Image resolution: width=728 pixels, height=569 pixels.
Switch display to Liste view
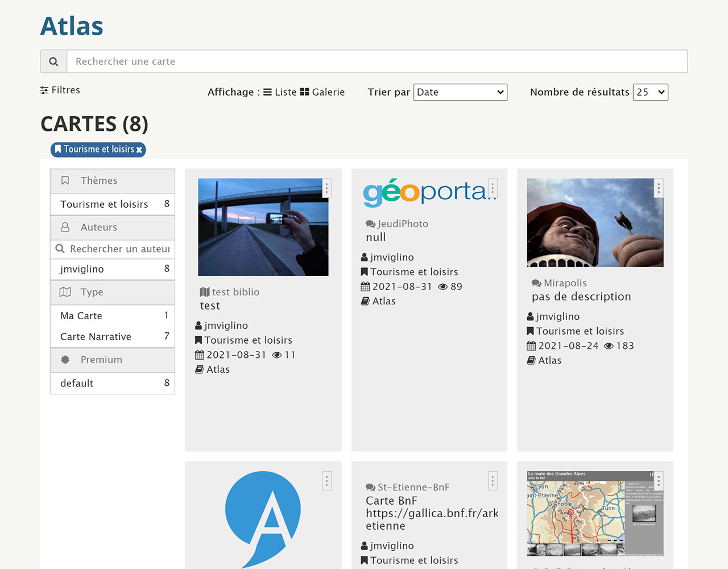[284, 92]
